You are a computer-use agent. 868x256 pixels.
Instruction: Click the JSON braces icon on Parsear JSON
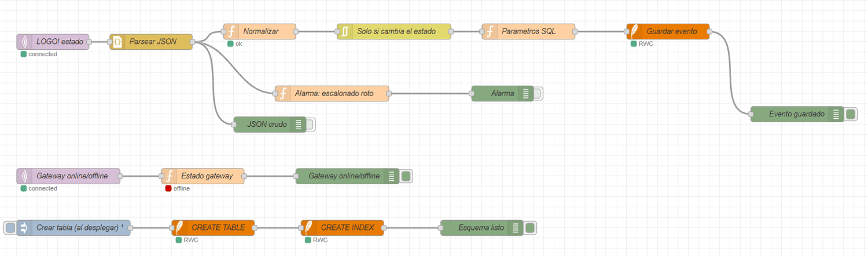click(x=117, y=42)
